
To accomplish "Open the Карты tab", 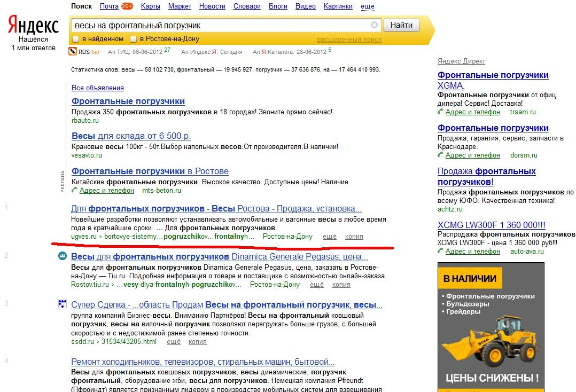I will click(x=151, y=6).
